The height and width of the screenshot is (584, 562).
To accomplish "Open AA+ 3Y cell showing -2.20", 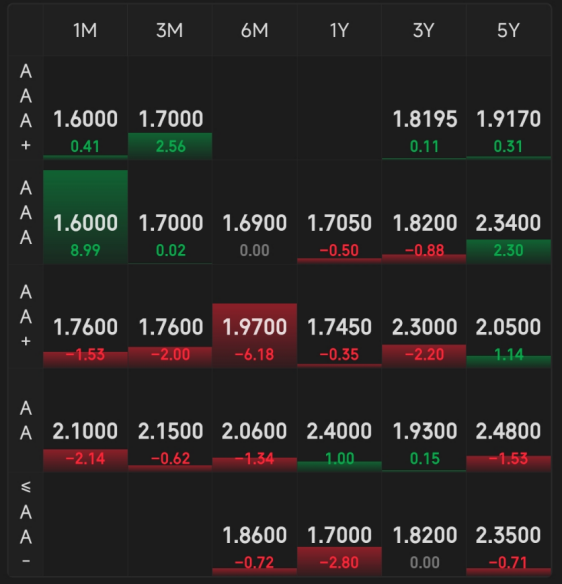I will coord(424,316).
